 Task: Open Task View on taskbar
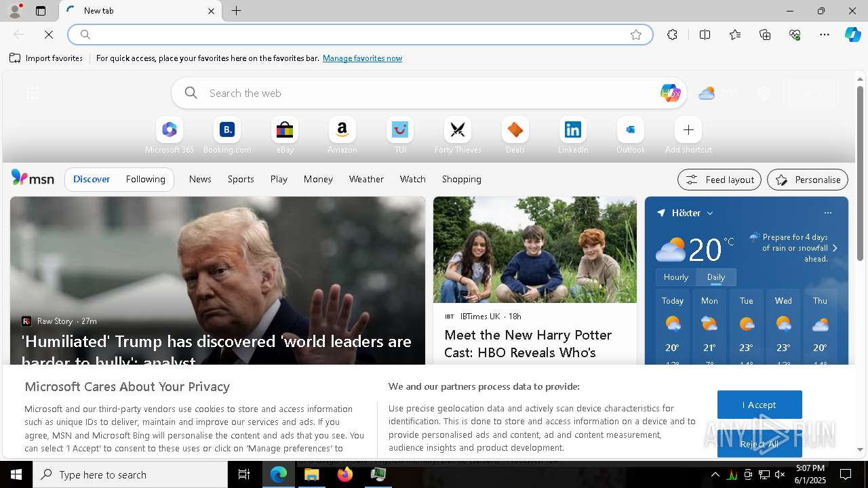coord(244,474)
